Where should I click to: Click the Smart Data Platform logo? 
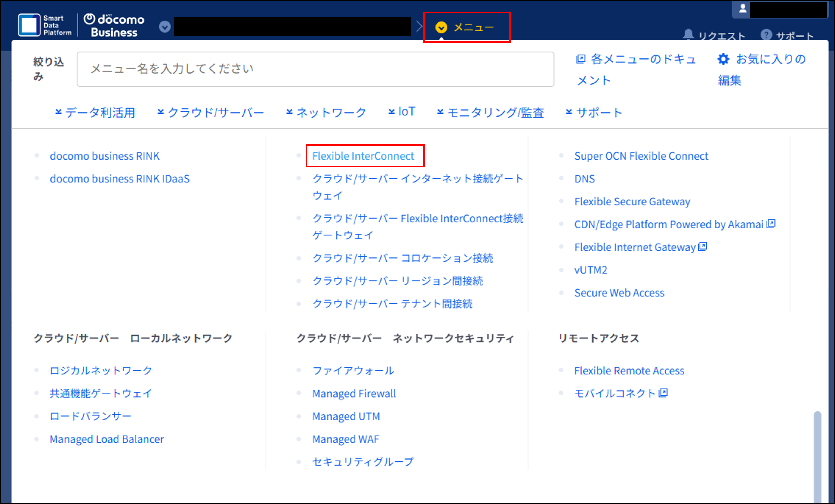point(45,25)
